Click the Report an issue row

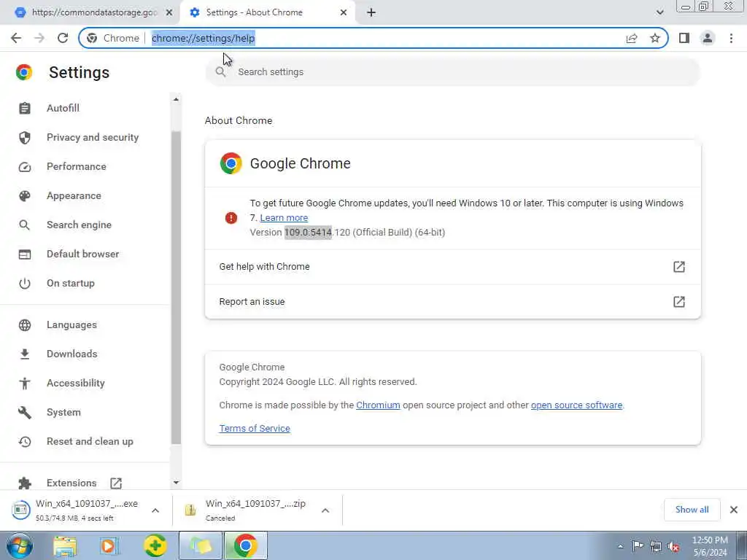pyautogui.click(x=452, y=301)
